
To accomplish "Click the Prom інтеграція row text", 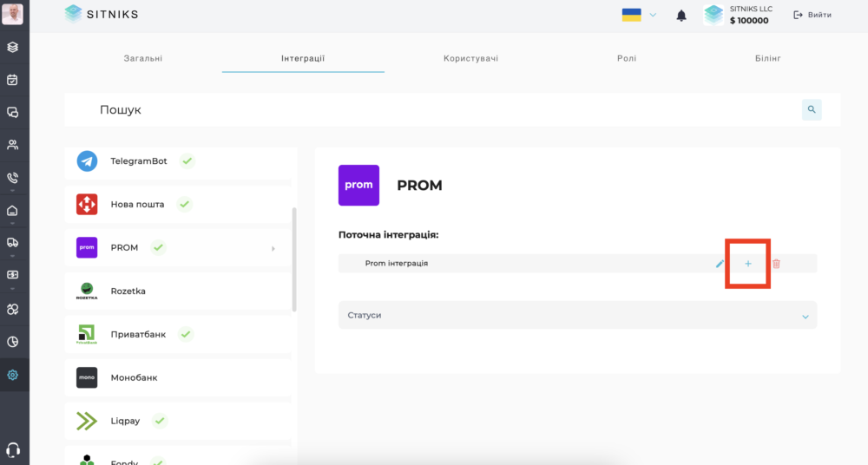I will 397,264.
